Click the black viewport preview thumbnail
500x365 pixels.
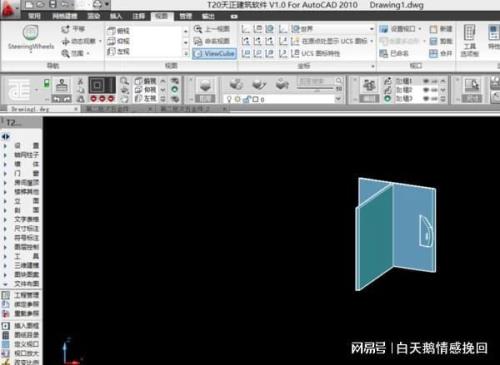[102, 85]
